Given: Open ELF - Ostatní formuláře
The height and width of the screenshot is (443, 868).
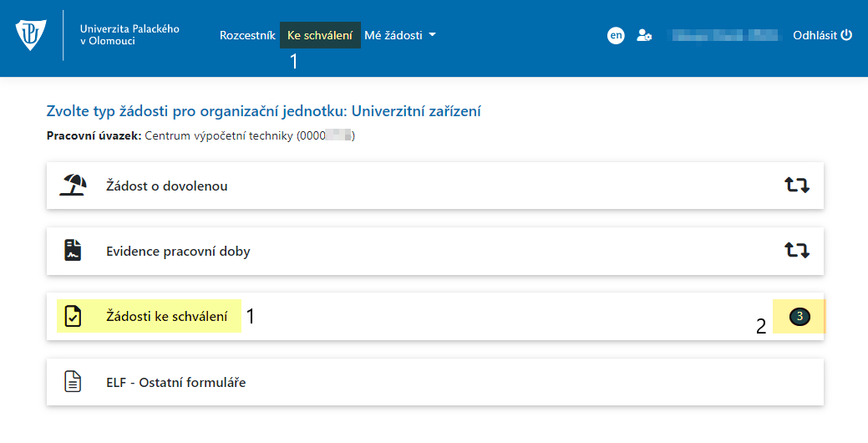Looking at the screenshot, I should [x=435, y=381].
